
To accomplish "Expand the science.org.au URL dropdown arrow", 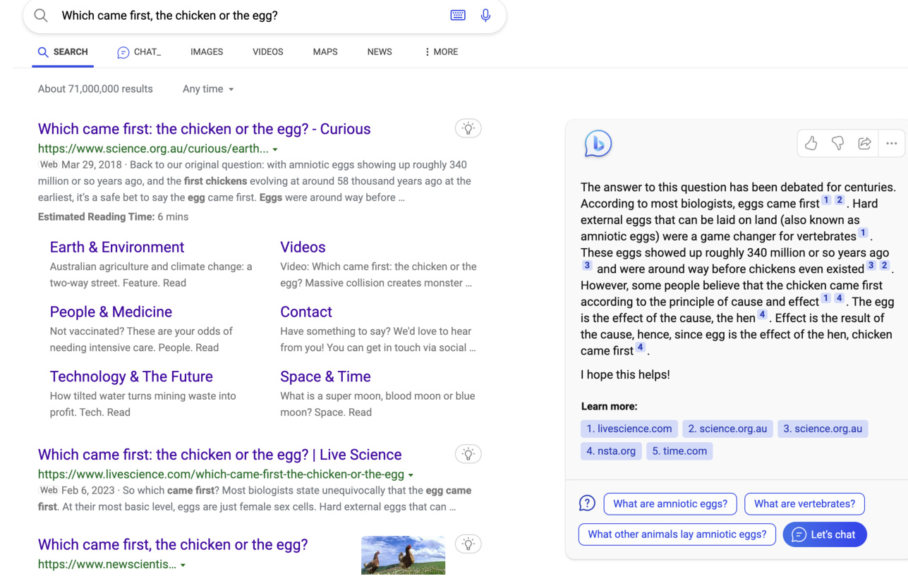I will (275, 149).
